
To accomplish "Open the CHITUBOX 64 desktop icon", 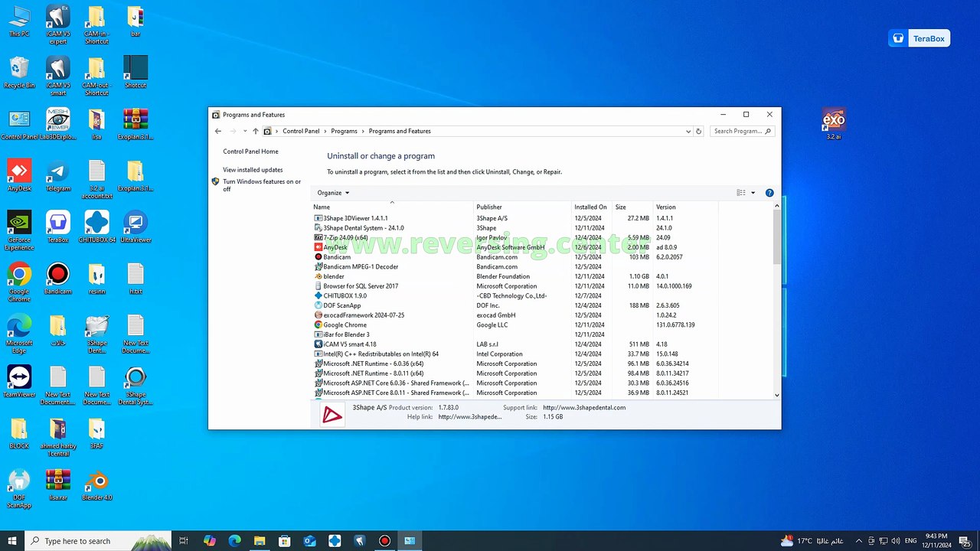I will tap(96, 227).
